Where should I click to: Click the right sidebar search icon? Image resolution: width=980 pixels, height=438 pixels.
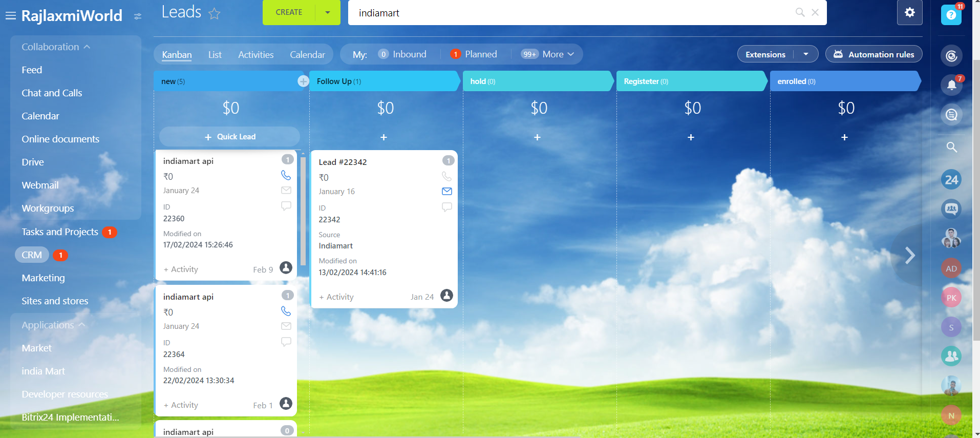coord(951,147)
